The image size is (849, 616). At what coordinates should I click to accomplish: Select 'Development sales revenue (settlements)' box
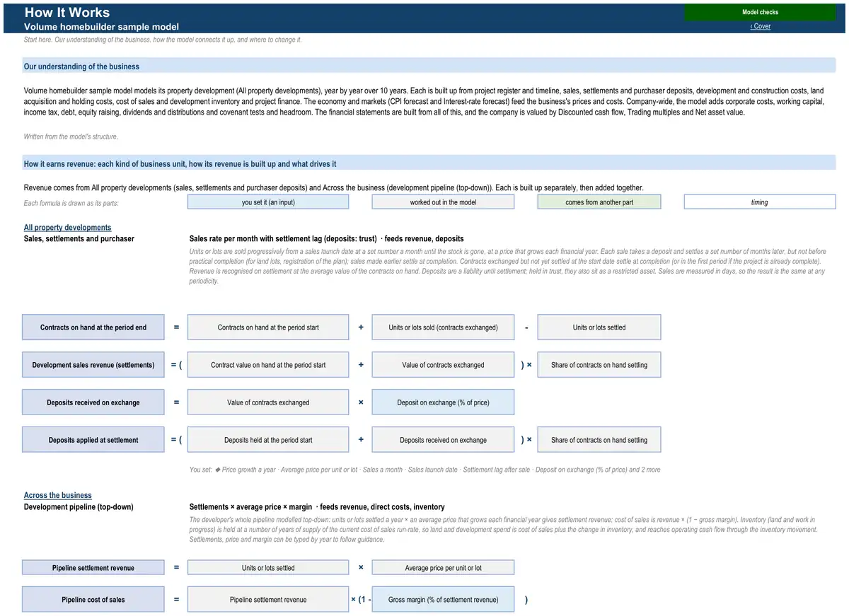(x=93, y=365)
